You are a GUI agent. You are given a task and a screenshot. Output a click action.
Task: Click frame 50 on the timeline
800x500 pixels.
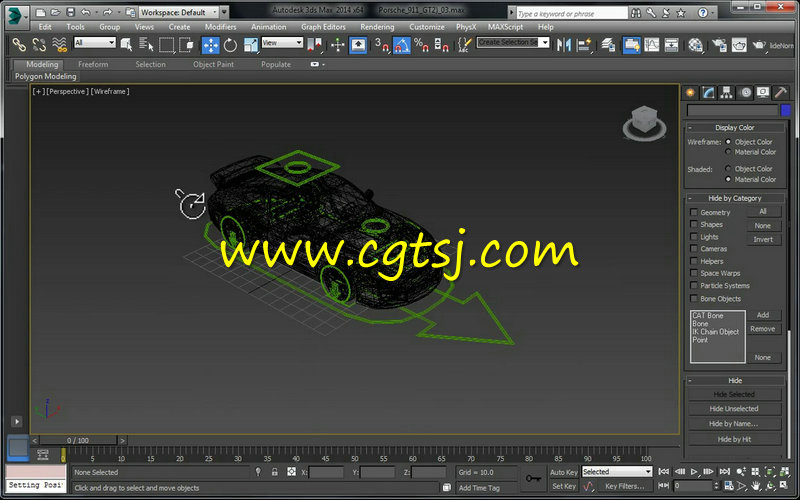coord(355,459)
